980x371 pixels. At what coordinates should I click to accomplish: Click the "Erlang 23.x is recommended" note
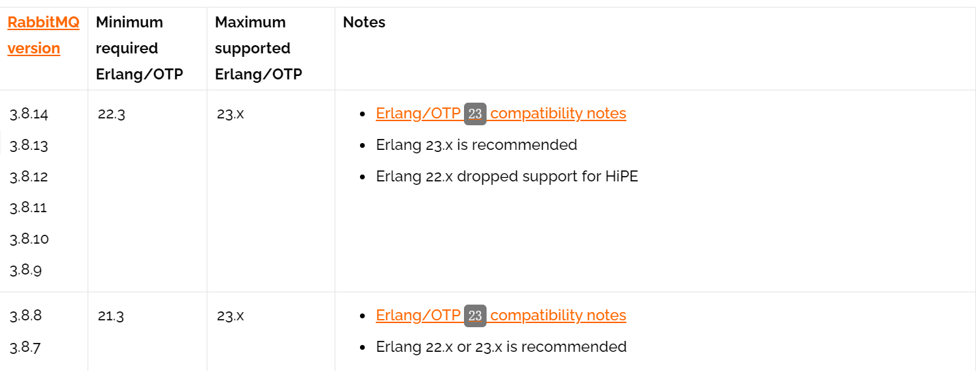click(x=476, y=145)
